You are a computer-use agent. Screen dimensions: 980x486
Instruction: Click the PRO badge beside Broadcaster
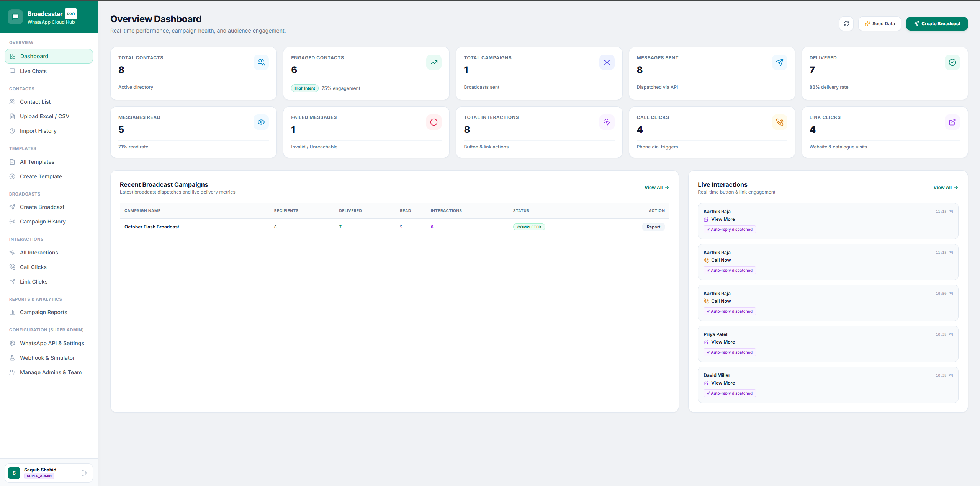pos(71,14)
